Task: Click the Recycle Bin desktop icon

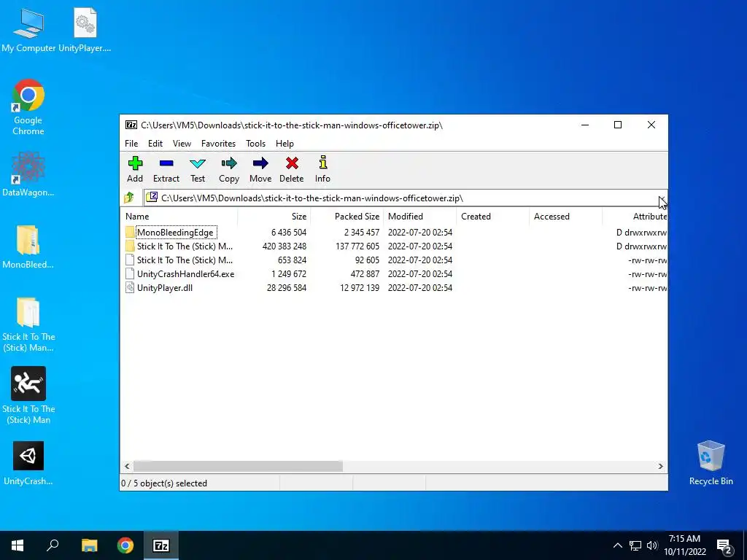Action: [711, 463]
